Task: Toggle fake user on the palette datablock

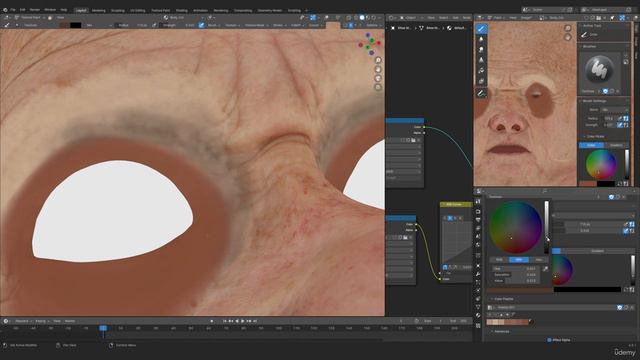Action: tap(620, 307)
